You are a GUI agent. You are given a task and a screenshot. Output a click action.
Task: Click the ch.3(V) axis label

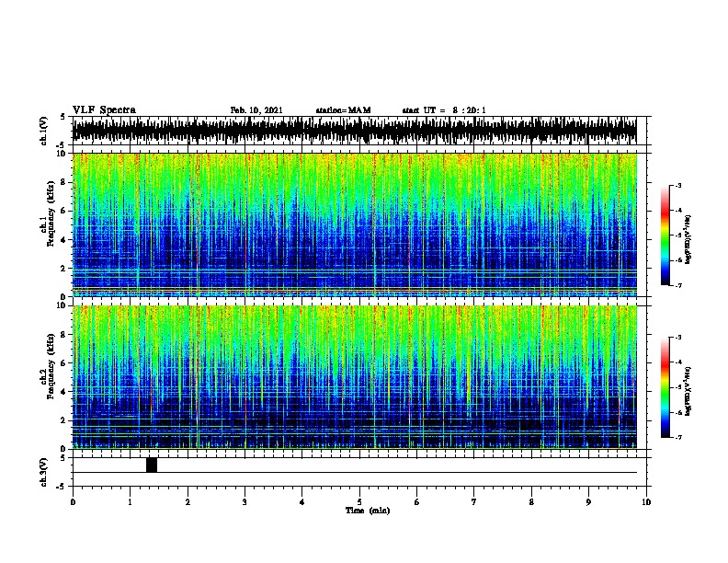coord(44,472)
